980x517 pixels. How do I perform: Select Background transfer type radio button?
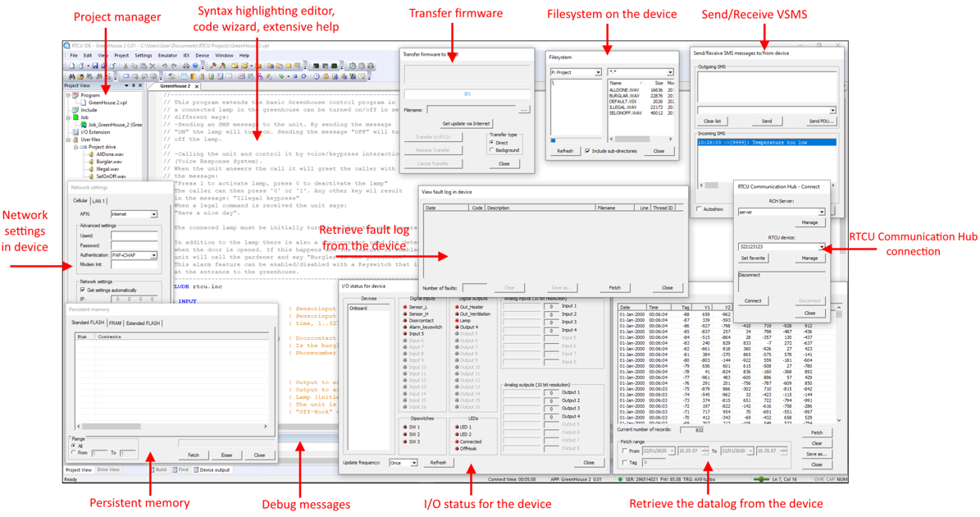(492, 150)
